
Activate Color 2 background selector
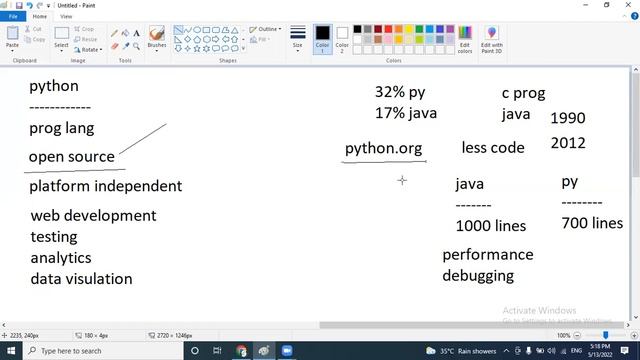tap(342, 39)
